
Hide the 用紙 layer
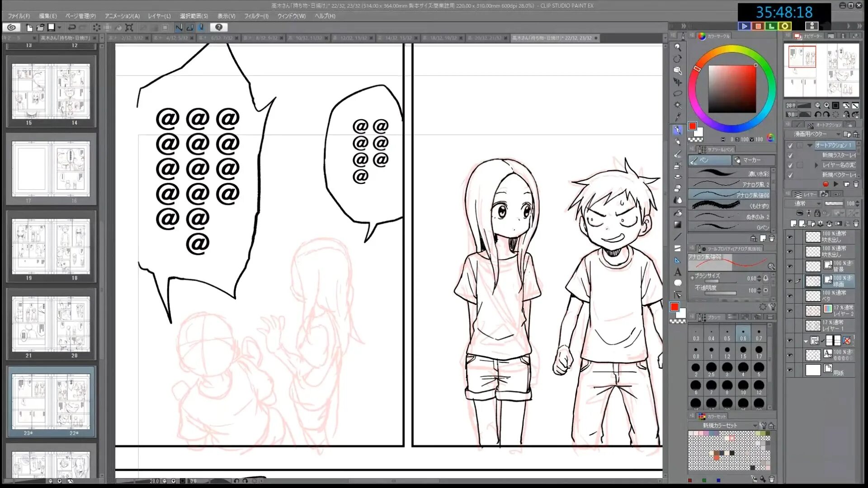(x=789, y=369)
